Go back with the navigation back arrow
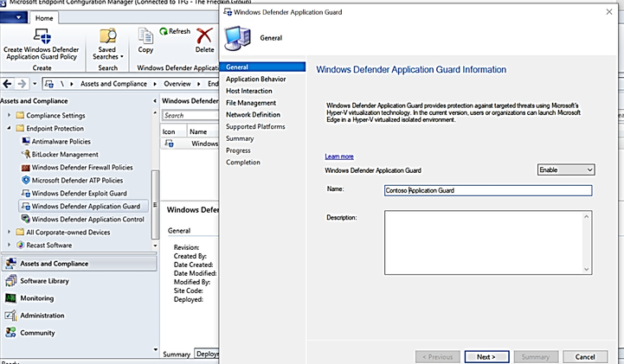 pos(7,84)
